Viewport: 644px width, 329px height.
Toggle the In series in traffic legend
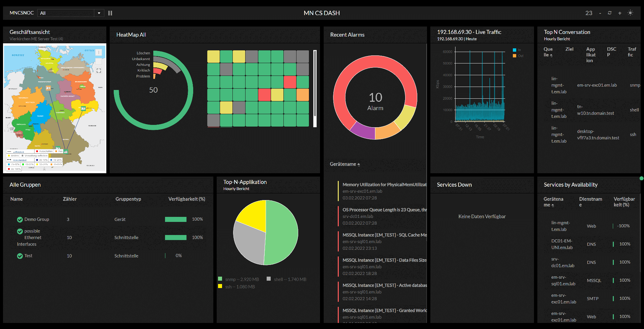(517, 50)
